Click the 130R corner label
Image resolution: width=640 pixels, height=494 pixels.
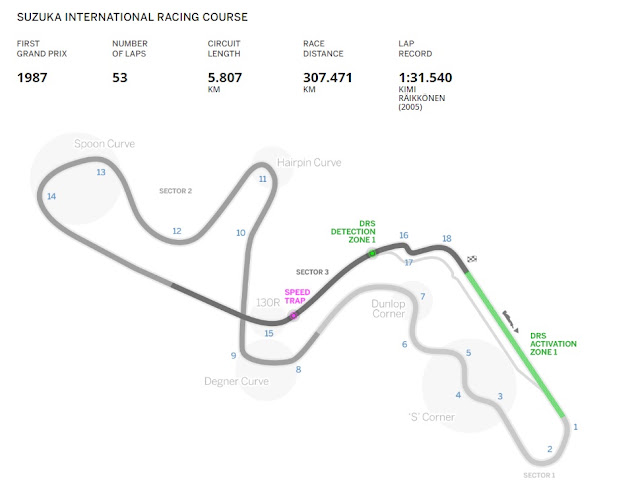(x=268, y=303)
